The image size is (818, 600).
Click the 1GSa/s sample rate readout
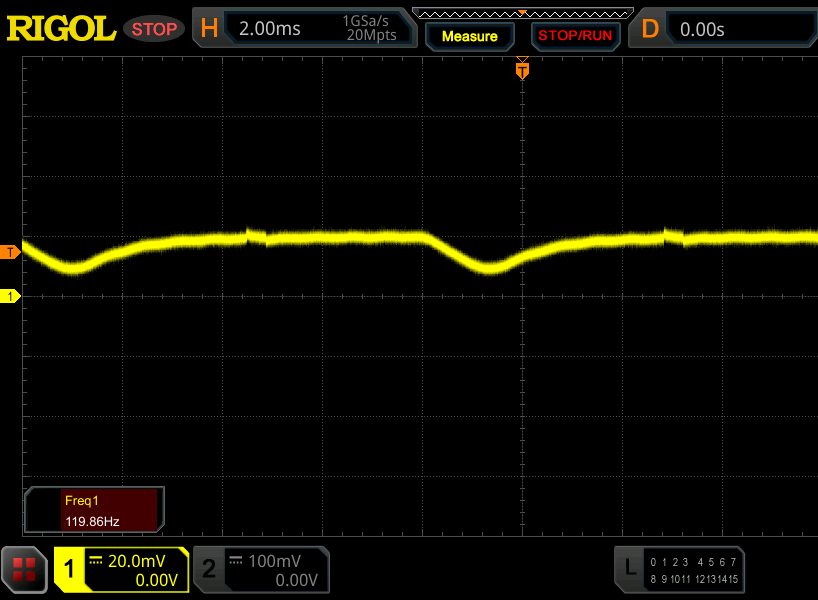[x=365, y=21]
